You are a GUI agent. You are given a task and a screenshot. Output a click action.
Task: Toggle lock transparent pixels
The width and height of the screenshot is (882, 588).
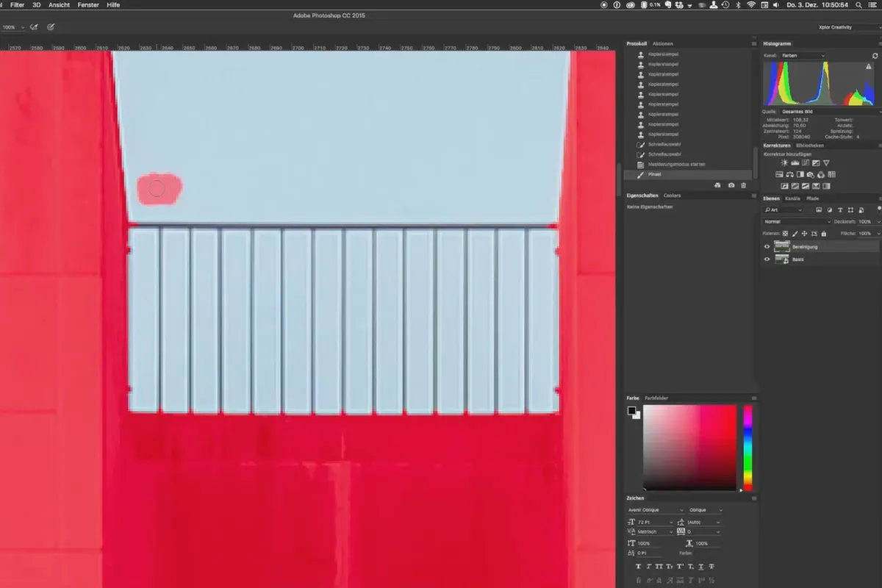pyautogui.click(x=786, y=233)
